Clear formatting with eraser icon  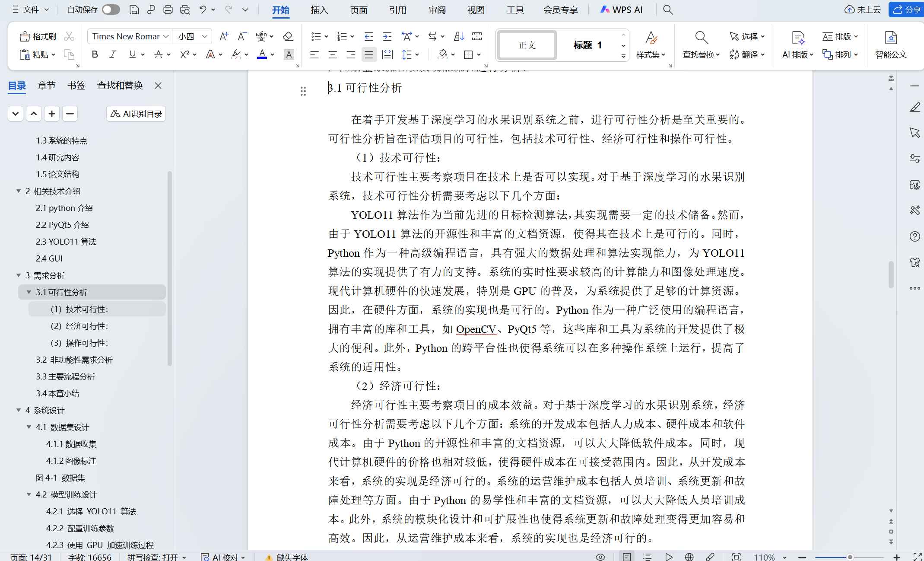(288, 36)
